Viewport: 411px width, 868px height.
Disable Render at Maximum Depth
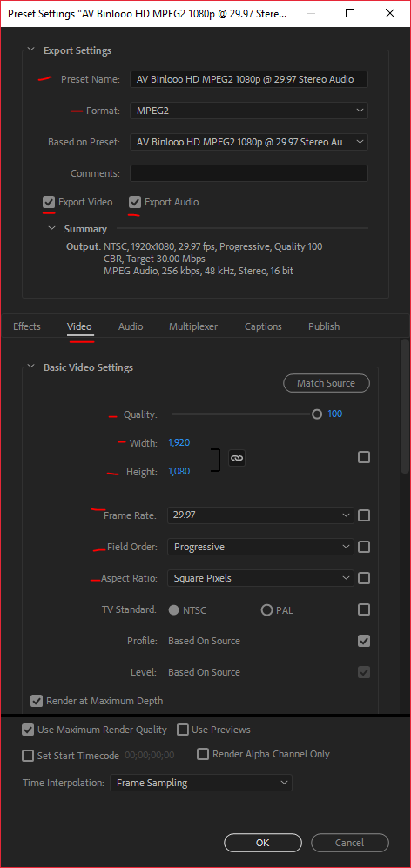click(37, 701)
